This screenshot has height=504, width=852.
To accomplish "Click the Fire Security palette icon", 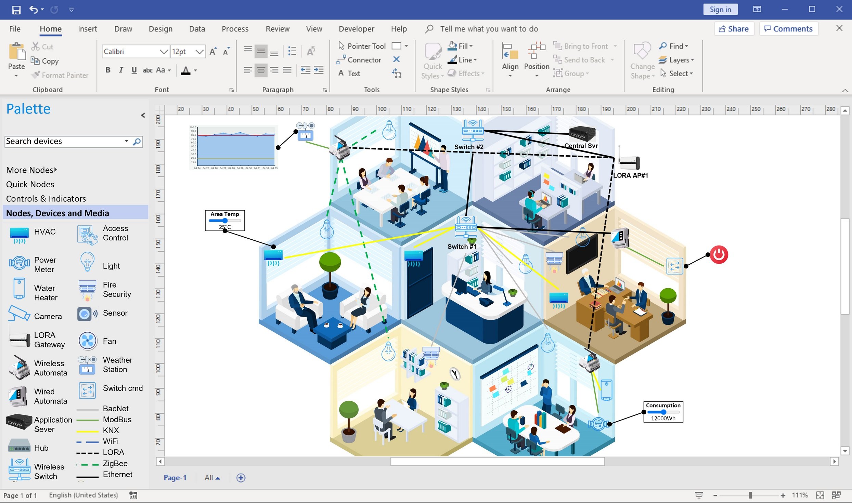I will (x=87, y=290).
